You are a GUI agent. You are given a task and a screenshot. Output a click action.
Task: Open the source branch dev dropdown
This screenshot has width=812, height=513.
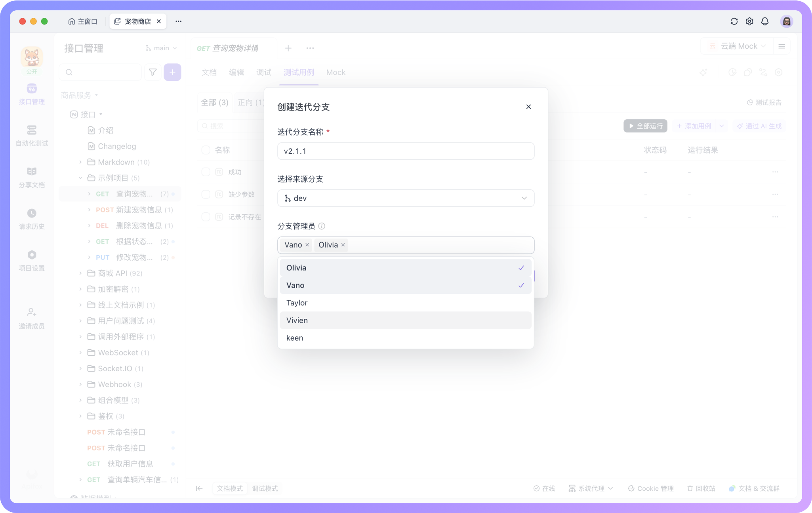tap(406, 198)
